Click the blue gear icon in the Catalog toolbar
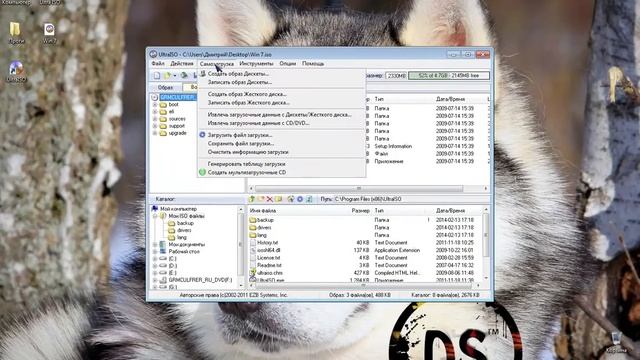 300,199
